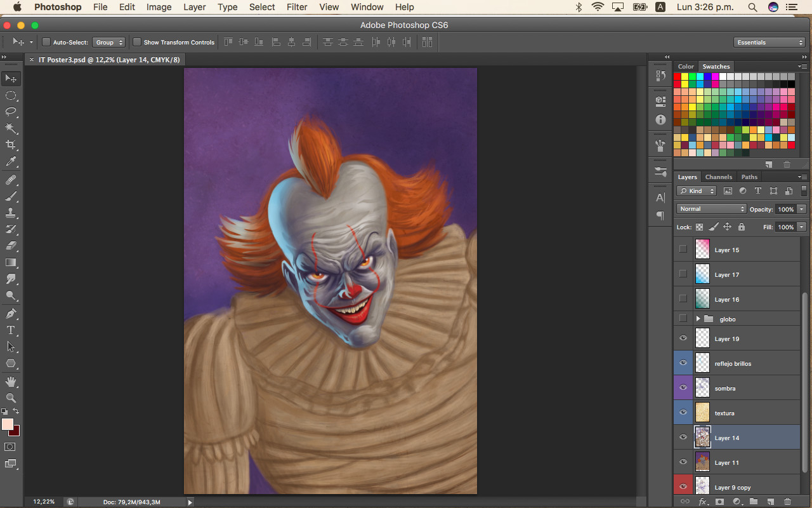Open Spotlight search in menu bar
The image size is (812, 508).
point(752,7)
